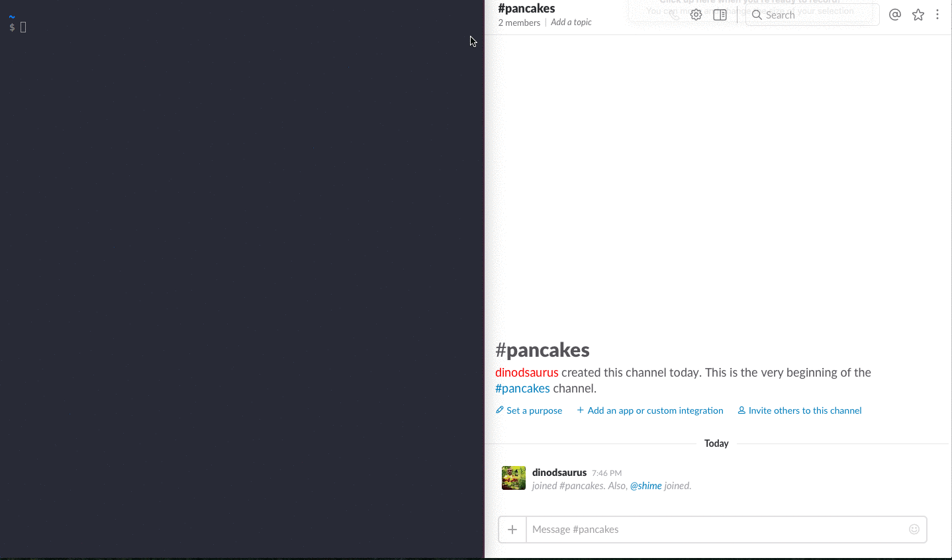
Task: Toggle the channel details pane icon
Action: coord(720,15)
